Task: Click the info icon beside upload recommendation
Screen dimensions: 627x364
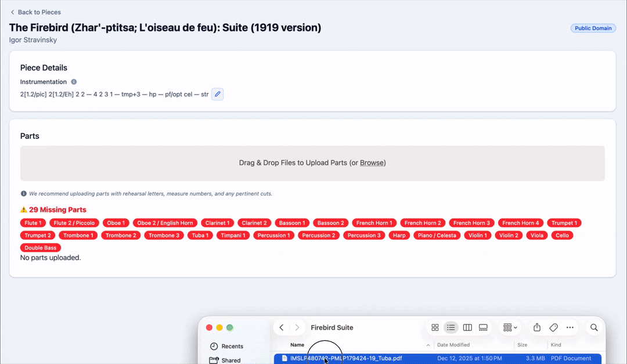Action: (24, 193)
